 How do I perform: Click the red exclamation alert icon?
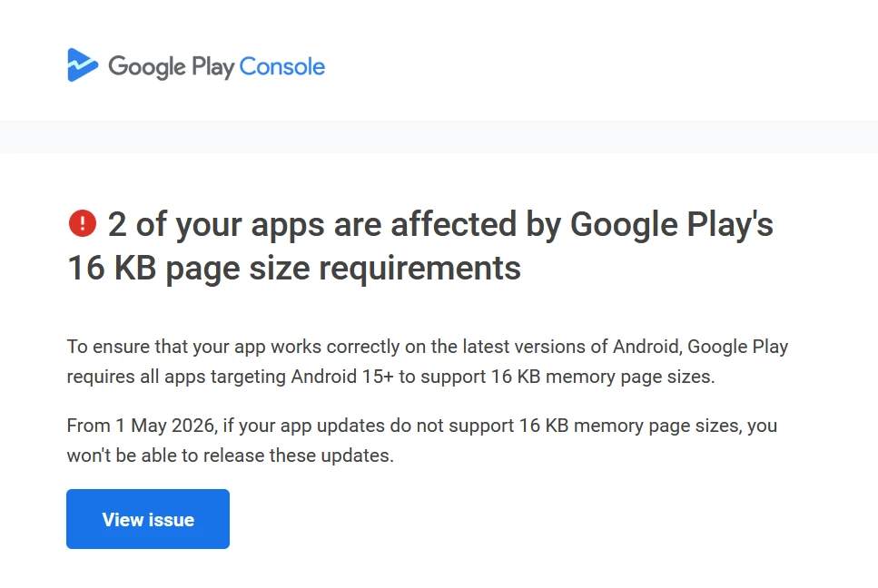coord(83,223)
